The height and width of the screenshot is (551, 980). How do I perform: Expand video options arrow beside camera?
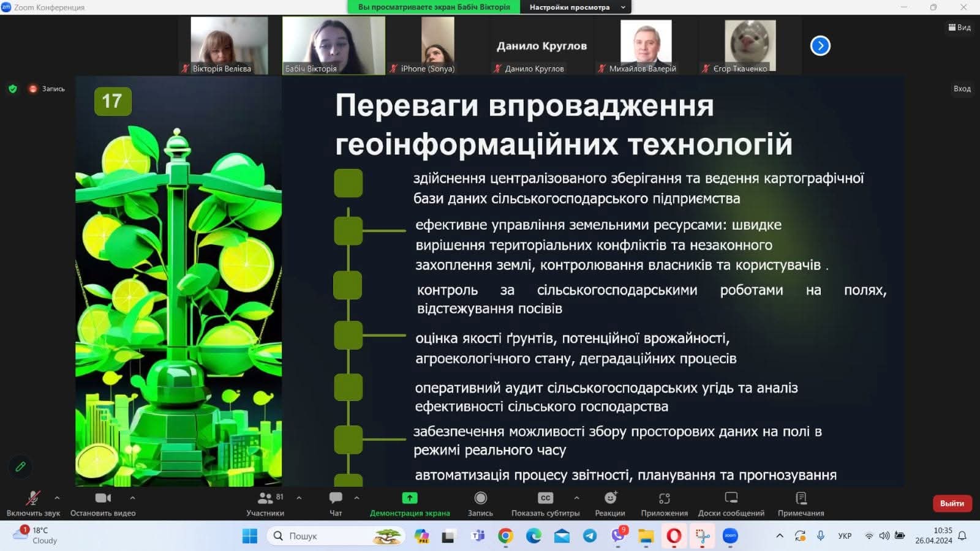(132, 498)
